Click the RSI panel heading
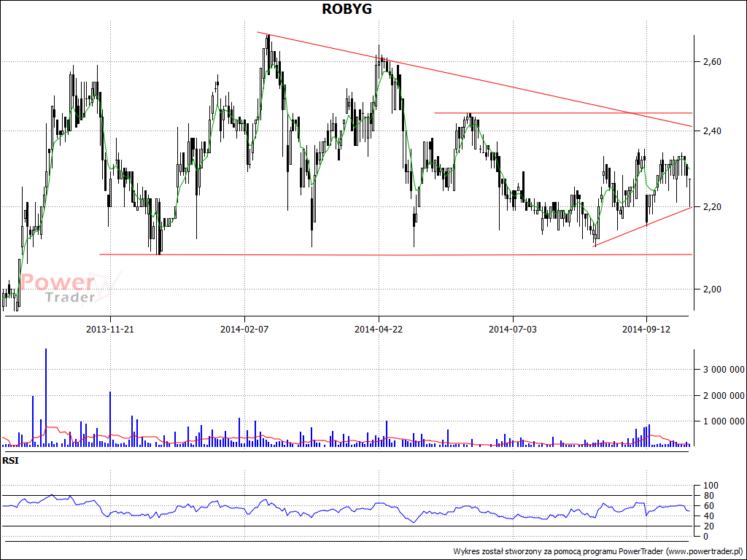 [10, 461]
